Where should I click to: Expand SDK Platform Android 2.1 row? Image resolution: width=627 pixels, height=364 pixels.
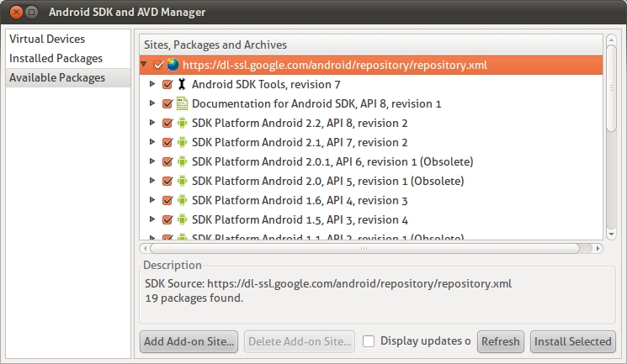152,142
